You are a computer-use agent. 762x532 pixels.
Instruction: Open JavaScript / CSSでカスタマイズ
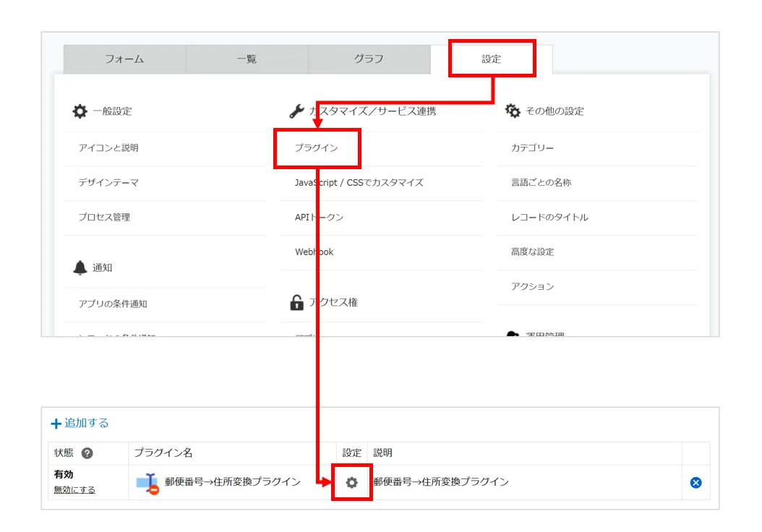point(359,183)
